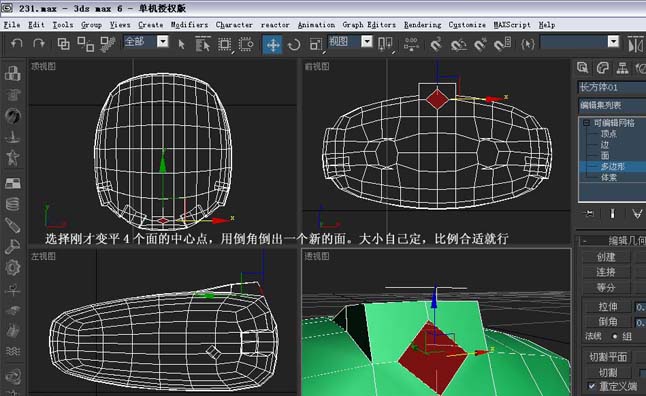
Task: Click the 切割平面 button
Action: point(608,357)
